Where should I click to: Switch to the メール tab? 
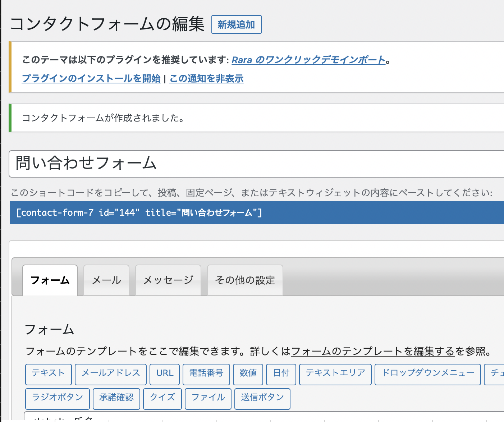click(x=106, y=280)
